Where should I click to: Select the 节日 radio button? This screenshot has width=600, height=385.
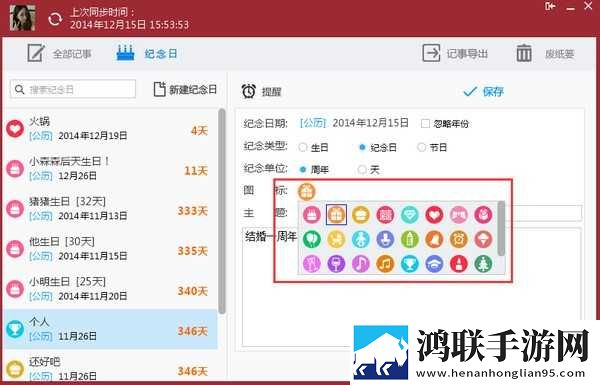[x=421, y=147]
